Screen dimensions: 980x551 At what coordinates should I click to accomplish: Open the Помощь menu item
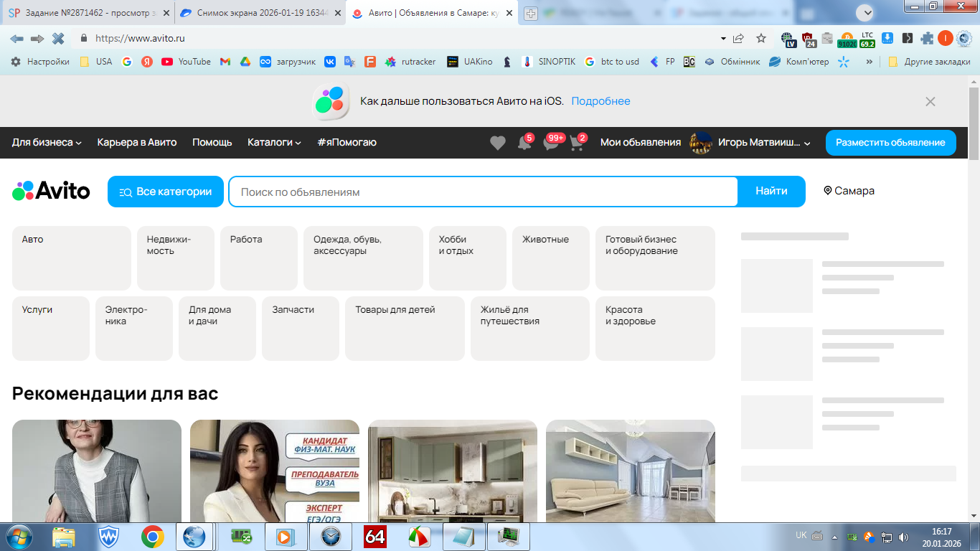coord(212,143)
